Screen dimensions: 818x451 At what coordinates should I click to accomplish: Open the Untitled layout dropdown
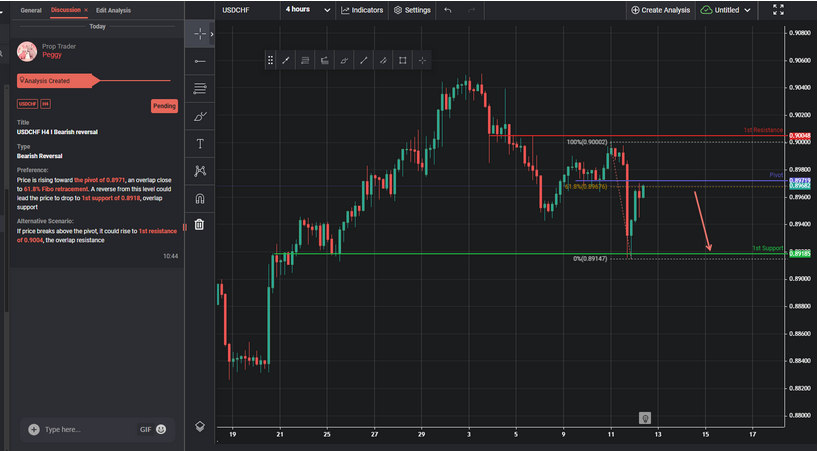(x=726, y=10)
